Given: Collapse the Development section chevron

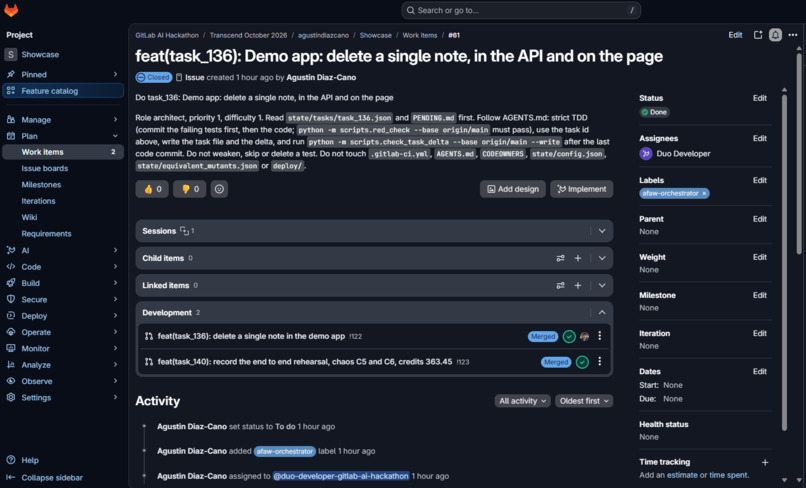Looking at the screenshot, I should click(602, 313).
